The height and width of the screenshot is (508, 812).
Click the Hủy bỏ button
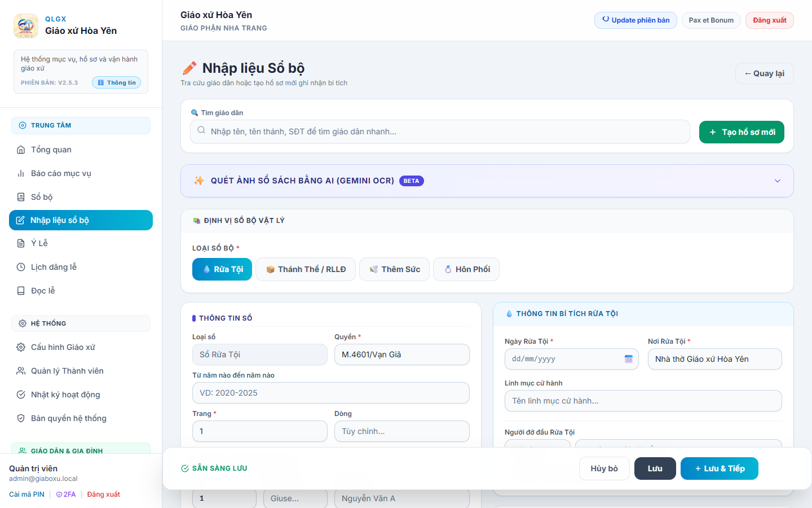604,468
